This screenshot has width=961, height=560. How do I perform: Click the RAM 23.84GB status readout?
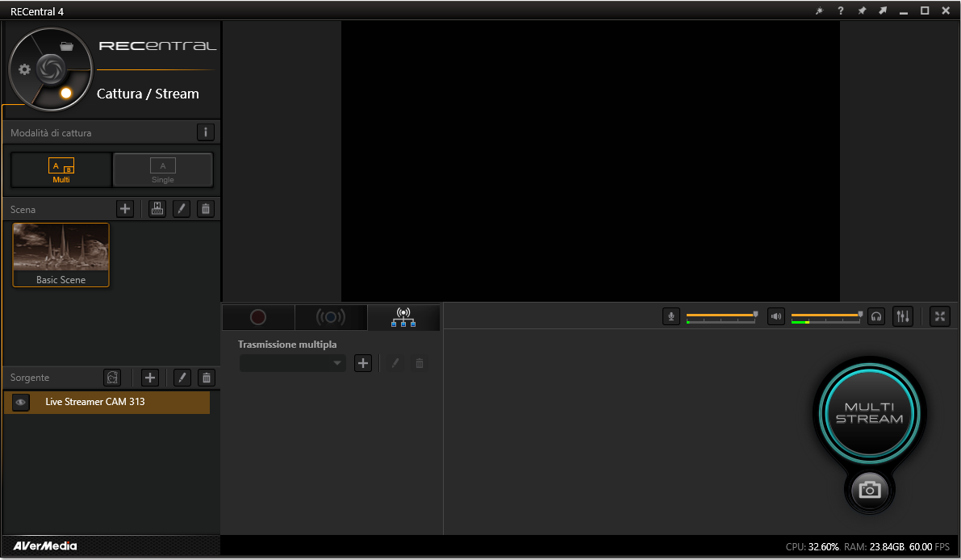pyautogui.click(x=874, y=546)
